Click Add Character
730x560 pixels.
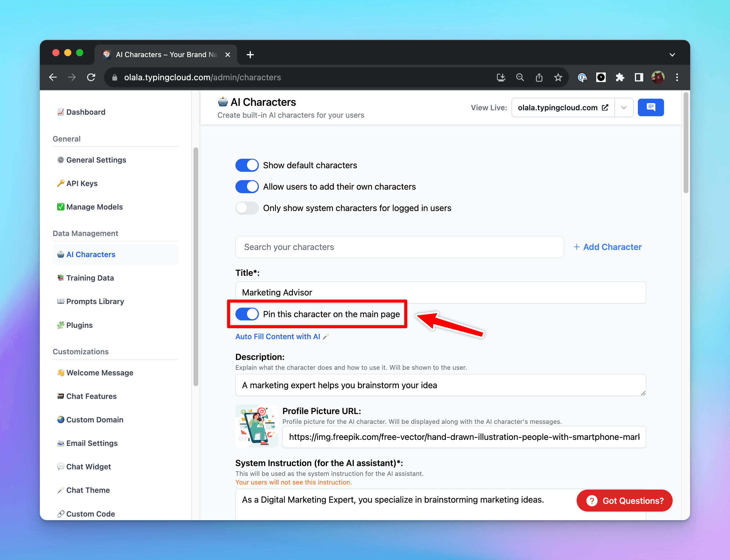[x=607, y=247]
